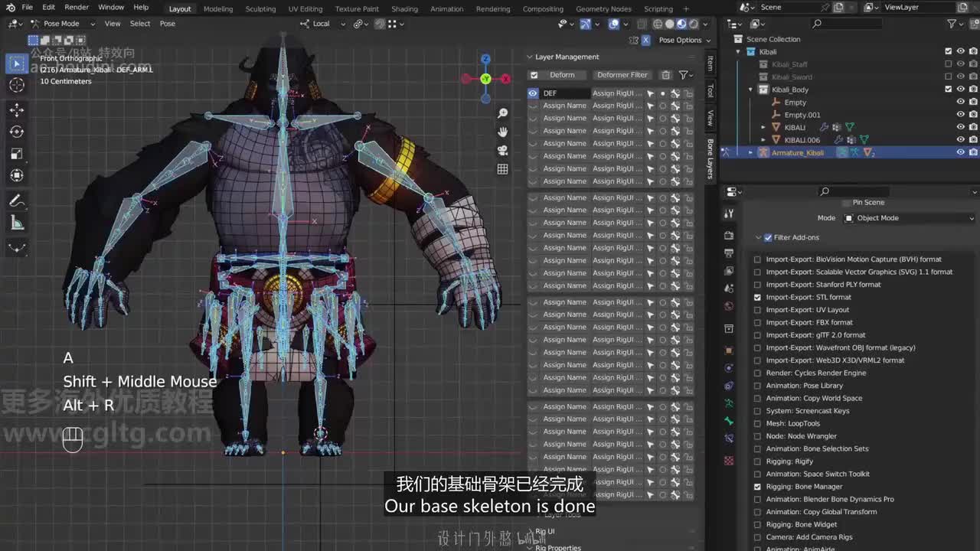Image resolution: width=980 pixels, height=551 pixels.
Task: Select the Rotate tool in the toolbar
Action: [17, 132]
